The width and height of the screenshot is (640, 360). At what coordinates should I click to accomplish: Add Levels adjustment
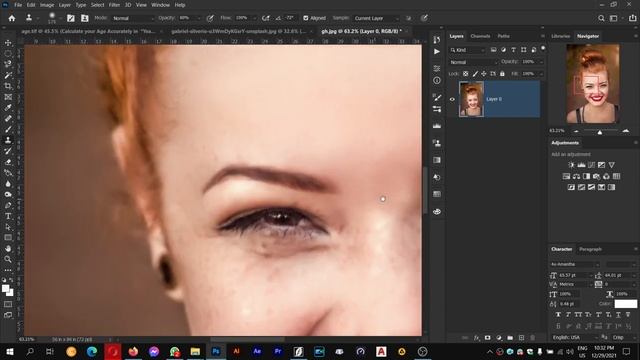[x=581, y=165]
